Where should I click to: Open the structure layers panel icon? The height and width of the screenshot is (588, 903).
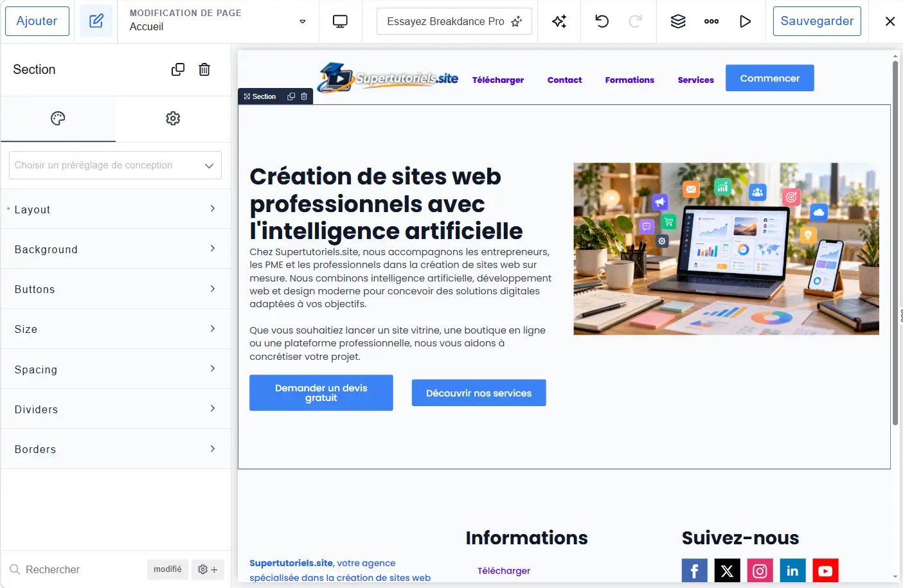pos(678,21)
